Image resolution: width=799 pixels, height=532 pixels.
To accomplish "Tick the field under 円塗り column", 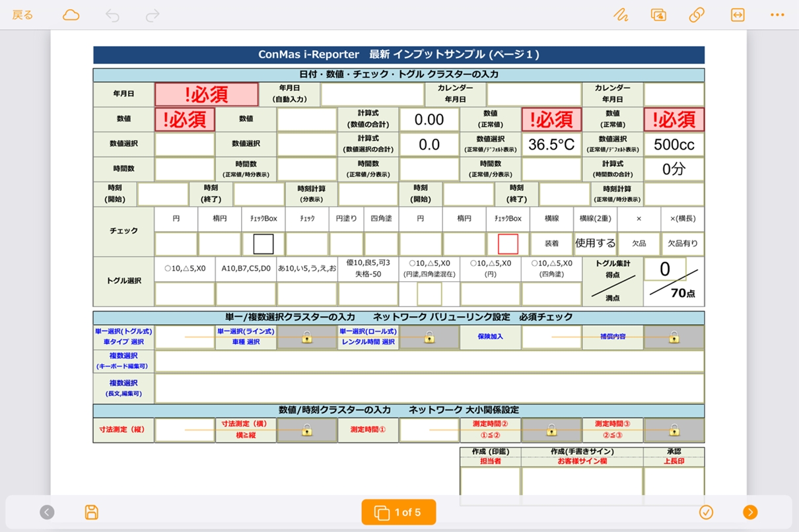I will 347,244.
